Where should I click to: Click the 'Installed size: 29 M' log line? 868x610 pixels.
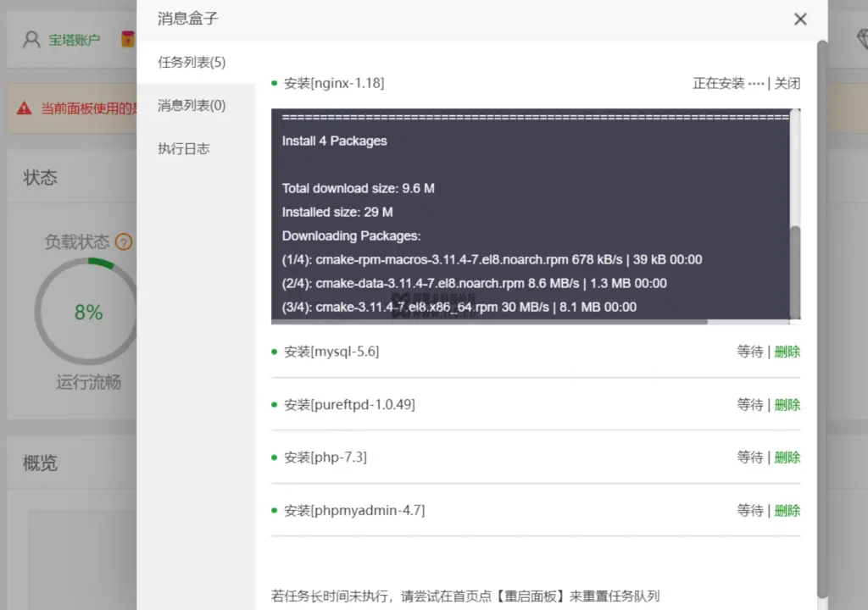point(337,212)
